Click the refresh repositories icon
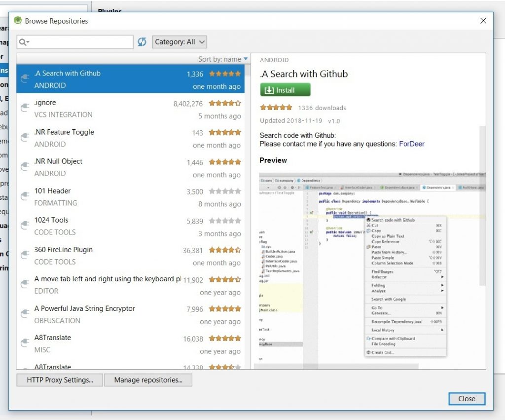 click(x=142, y=42)
